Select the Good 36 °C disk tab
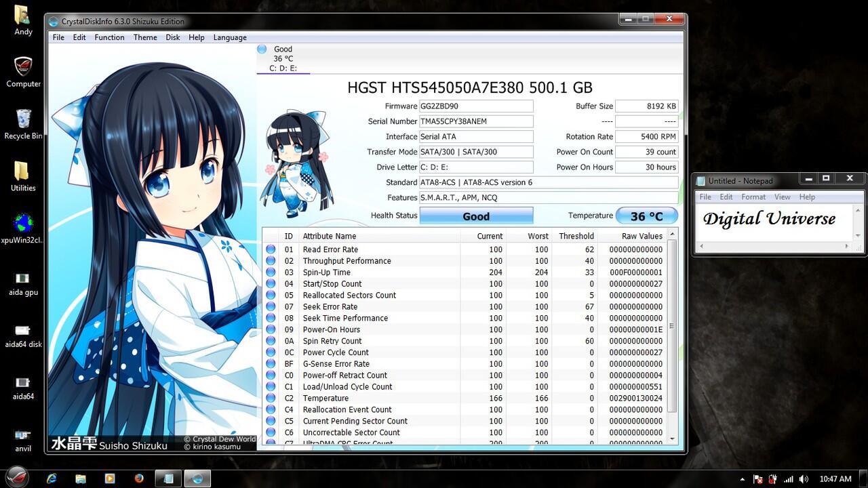 point(283,58)
